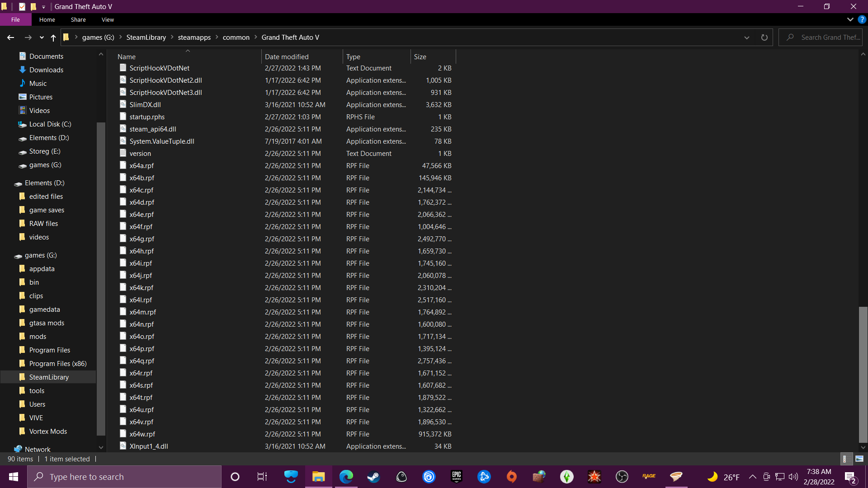Click the Up one level arrow

(x=53, y=38)
